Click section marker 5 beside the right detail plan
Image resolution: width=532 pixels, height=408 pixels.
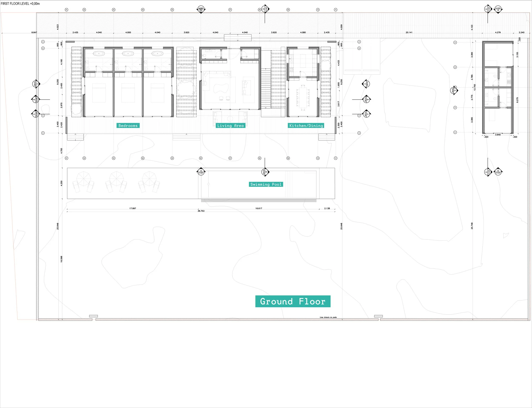point(454,91)
